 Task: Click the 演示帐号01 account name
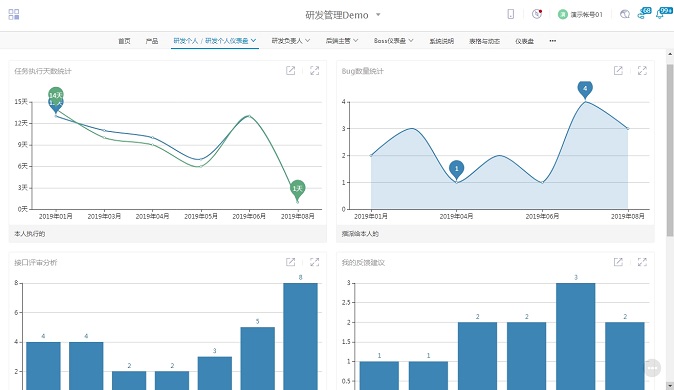pyautogui.click(x=587, y=15)
